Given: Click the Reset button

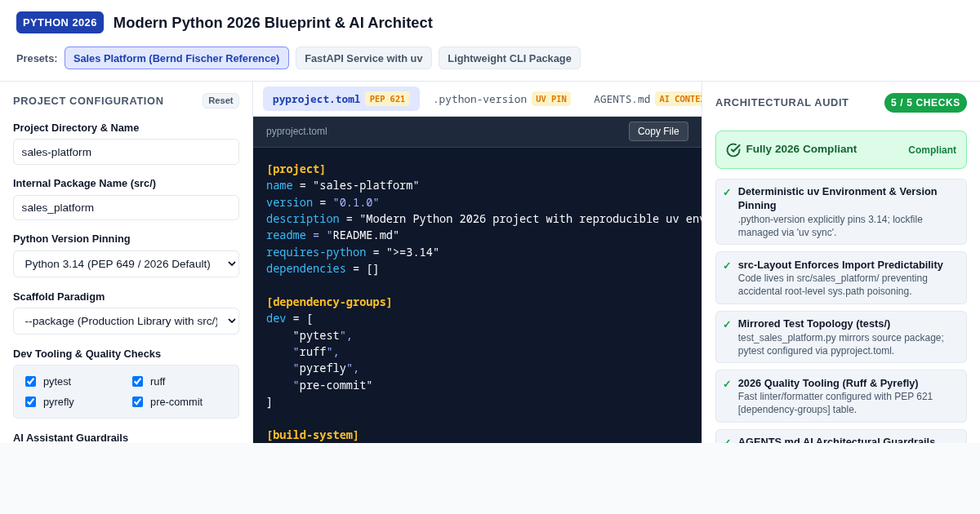Looking at the screenshot, I should pyautogui.click(x=220, y=100).
